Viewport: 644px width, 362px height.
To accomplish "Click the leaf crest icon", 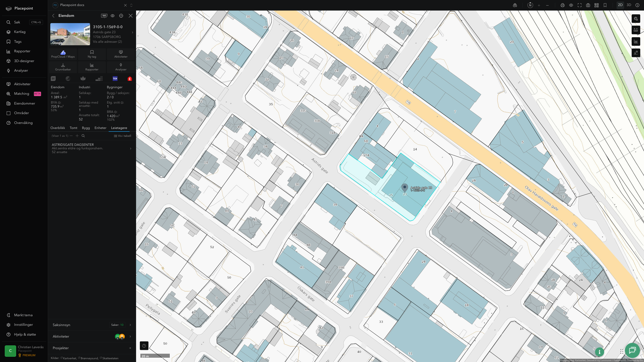I will (x=83, y=79).
